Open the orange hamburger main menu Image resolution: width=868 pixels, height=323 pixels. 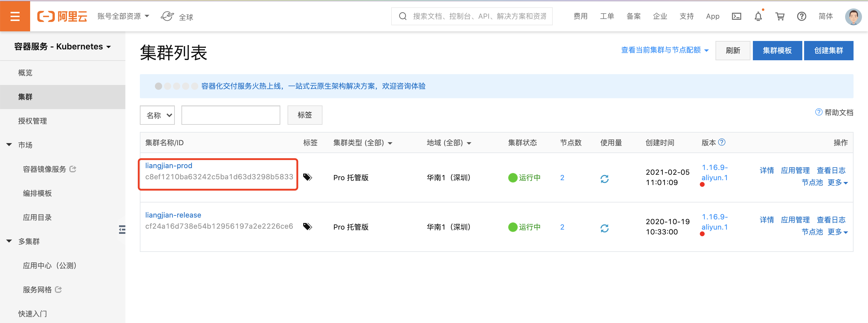click(15, 16)
